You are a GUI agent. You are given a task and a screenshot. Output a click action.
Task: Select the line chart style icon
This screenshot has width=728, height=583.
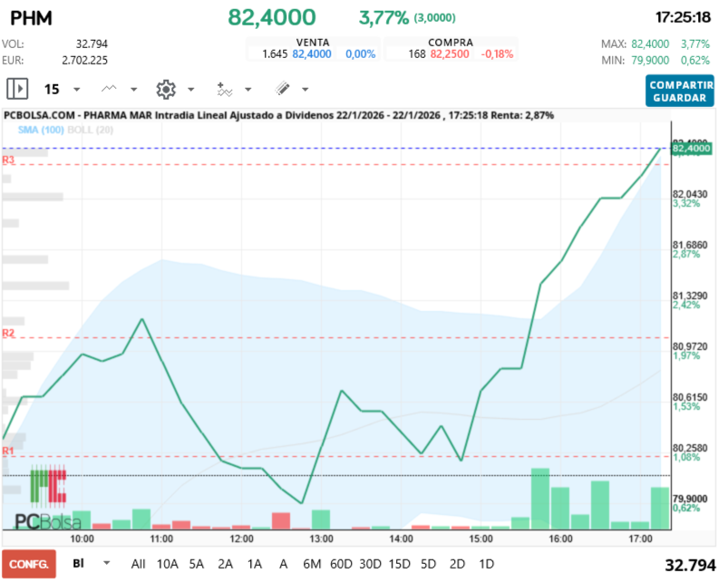pos(108,89)
